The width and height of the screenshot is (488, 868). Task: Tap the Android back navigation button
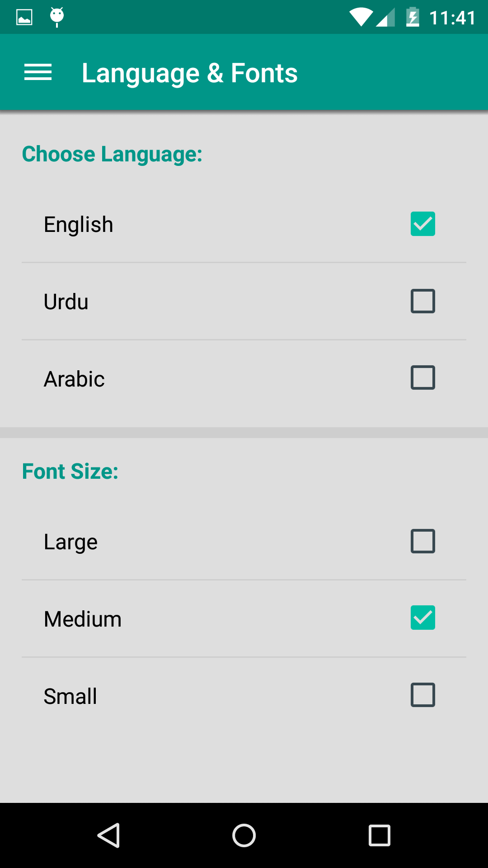coord(109,835)
